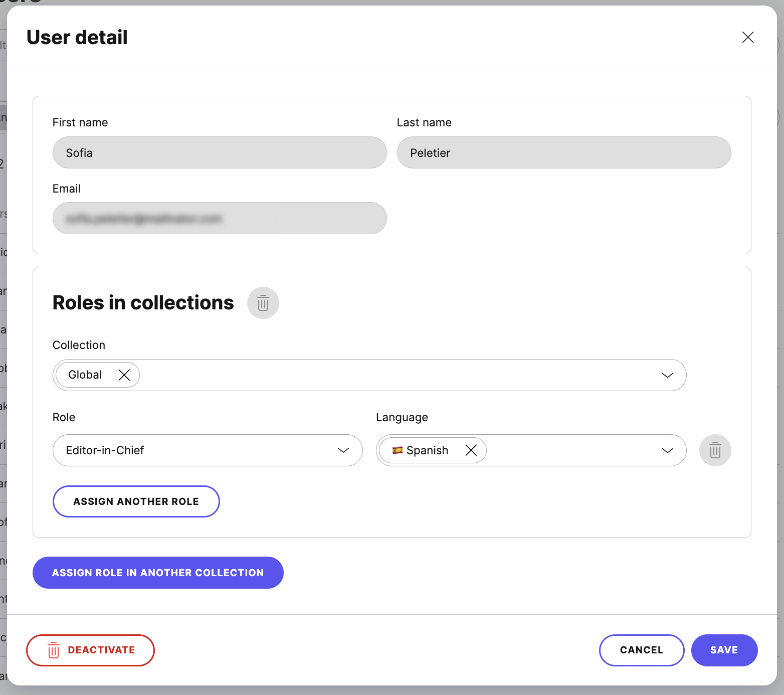The image size is (784, 695).
Task: Click the Last name field containing Peletier
Action: click(563, 152)
